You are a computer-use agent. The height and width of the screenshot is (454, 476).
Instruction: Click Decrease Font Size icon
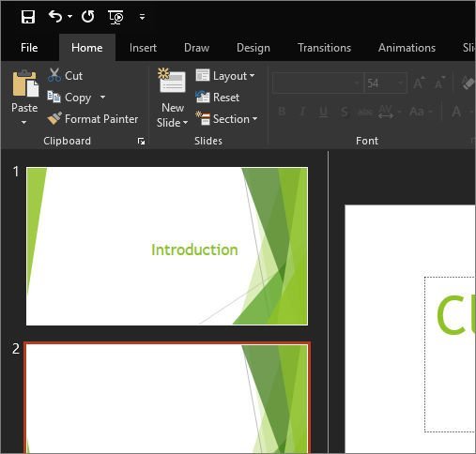tap(439, 83)
